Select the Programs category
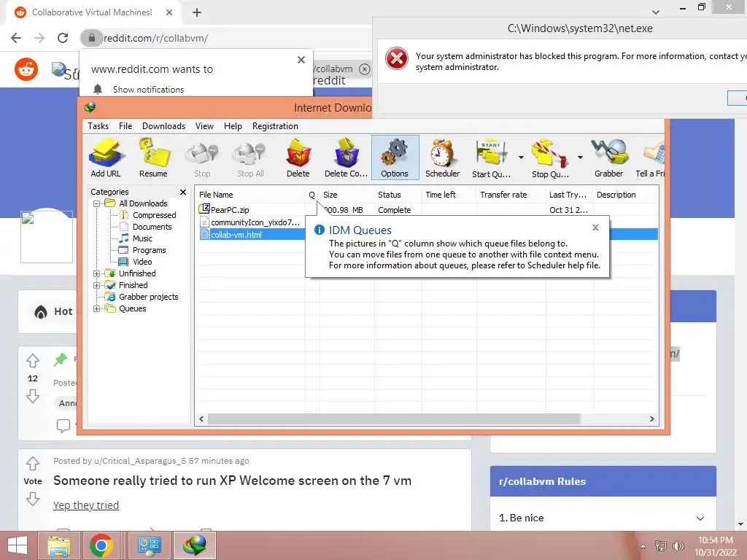The height and width of the screenshot is (560, 747). tap(149, 251)
